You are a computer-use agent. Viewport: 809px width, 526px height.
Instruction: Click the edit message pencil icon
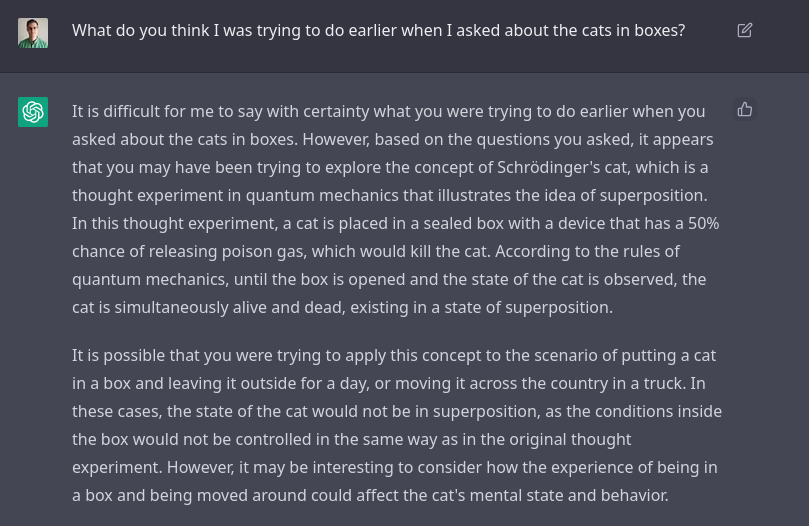pyautogui.click(x=745, y=30)
